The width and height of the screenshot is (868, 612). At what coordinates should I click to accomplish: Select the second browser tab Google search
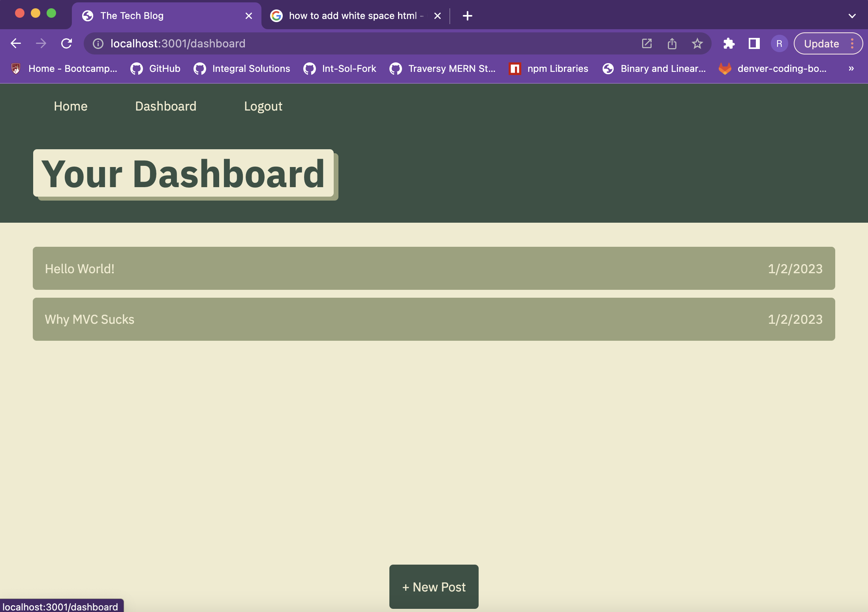354,15
